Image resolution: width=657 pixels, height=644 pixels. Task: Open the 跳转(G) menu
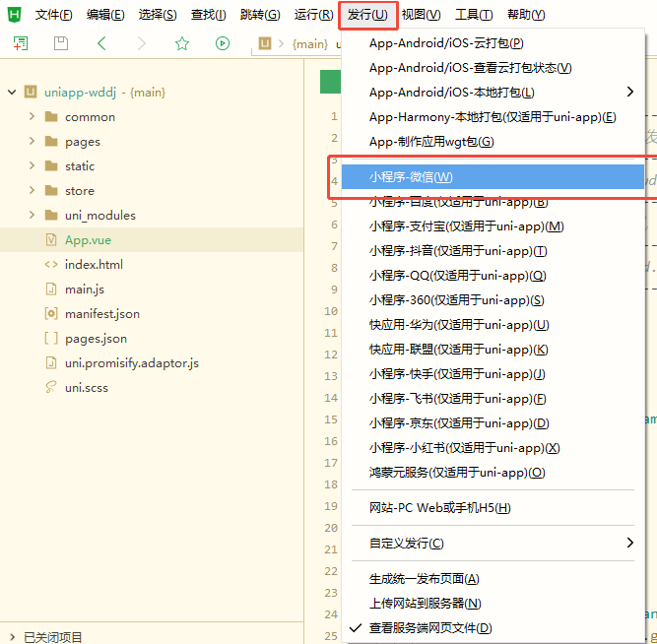coord(260,15)
